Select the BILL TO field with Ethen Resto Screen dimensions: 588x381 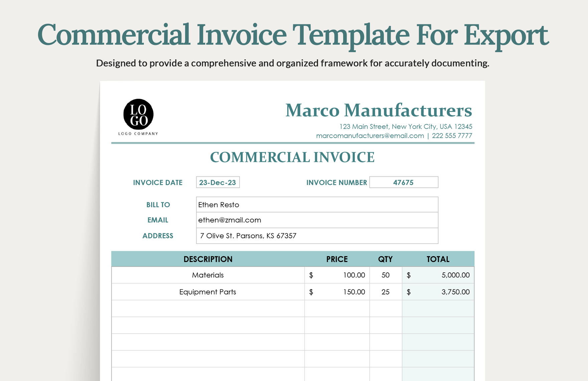(317, 205)
